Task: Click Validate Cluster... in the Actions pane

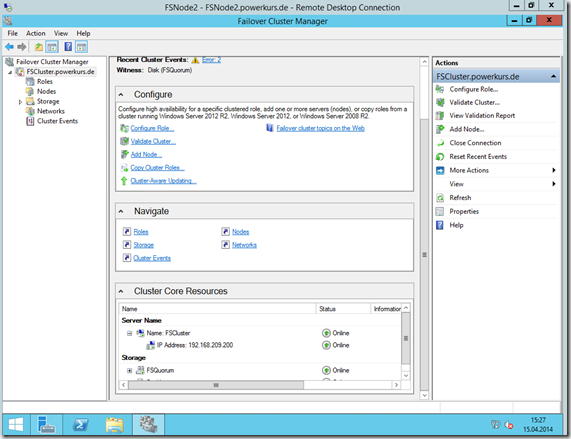Action: coord(474,102)
